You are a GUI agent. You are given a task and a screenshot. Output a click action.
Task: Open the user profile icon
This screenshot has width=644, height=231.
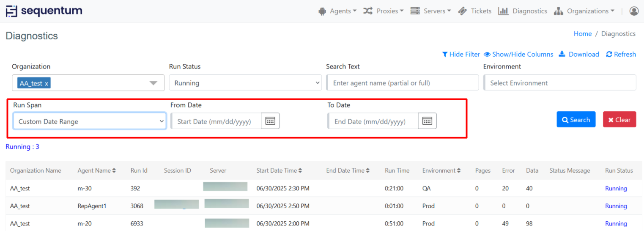tap(633, 11)
